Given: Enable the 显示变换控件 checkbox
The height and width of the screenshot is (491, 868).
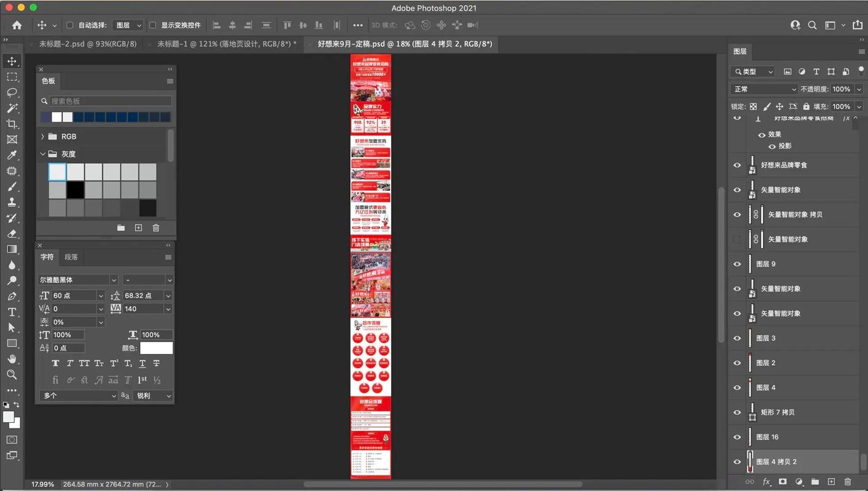Looking at the screenshot, I should click(153, 25).
